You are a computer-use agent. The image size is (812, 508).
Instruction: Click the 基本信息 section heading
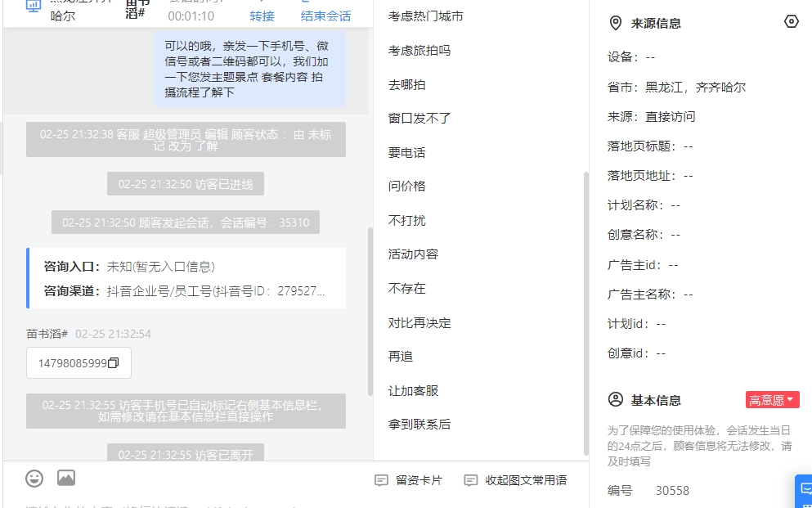[x=656, y=400]
